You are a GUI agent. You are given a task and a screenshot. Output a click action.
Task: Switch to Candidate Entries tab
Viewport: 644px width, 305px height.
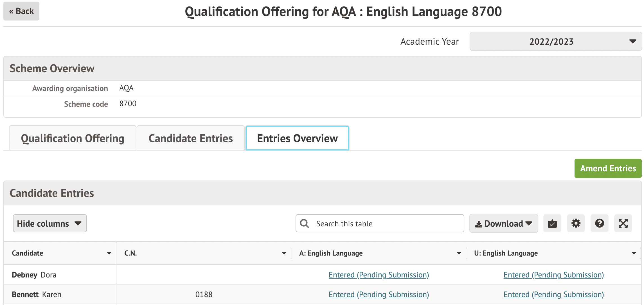(190, 138)
